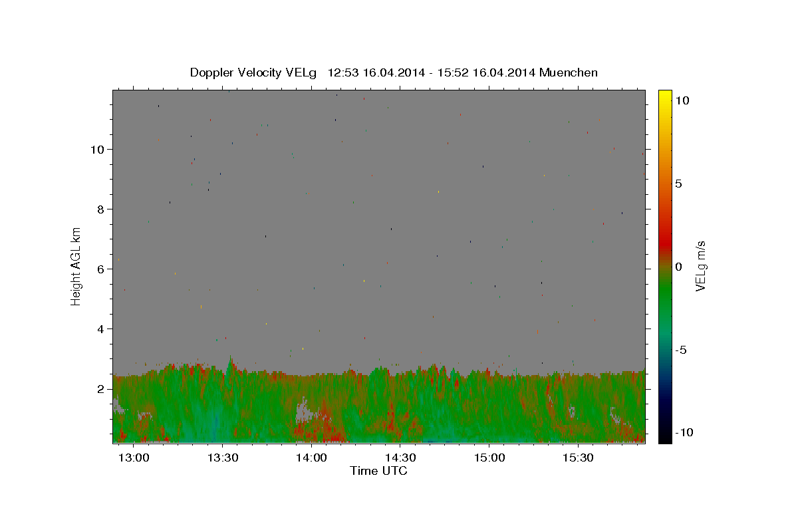Select the 'Muenchen' location text in title
The width and height of the screenshot is (798, 532).
[x=569, y=72]
